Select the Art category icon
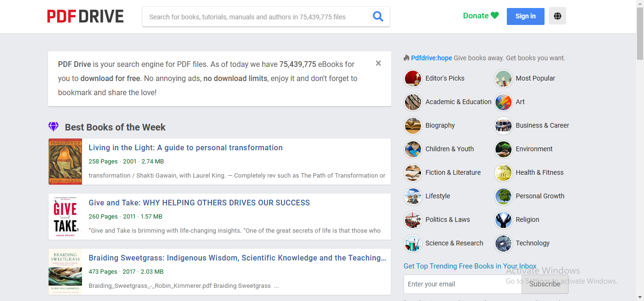The image size is (644, 301). [x=503, y=102]
